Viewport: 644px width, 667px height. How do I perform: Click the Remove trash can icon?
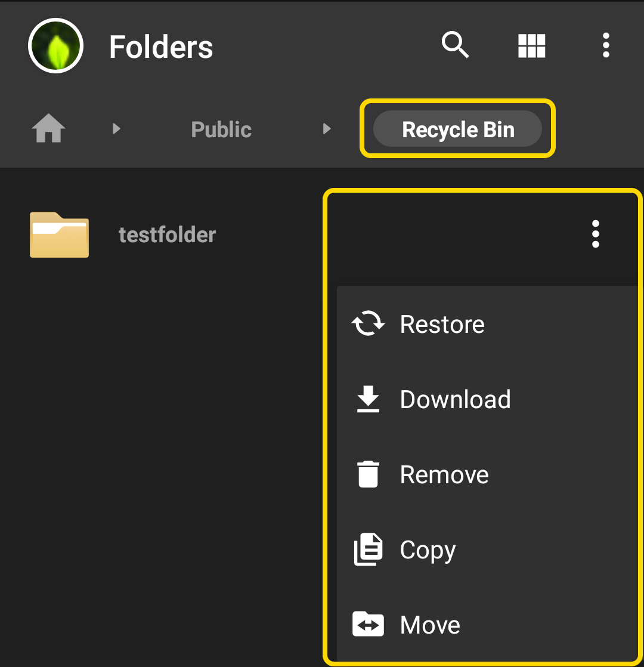coord(368,474)
